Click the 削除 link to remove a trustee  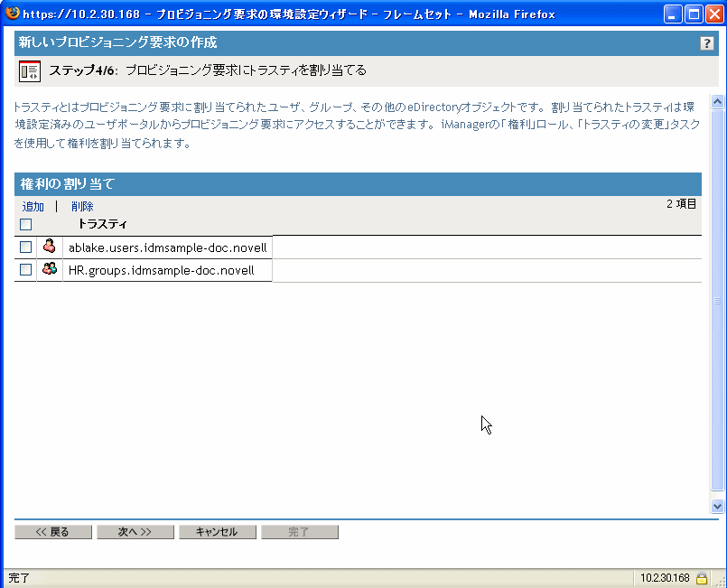click(82, 206)
